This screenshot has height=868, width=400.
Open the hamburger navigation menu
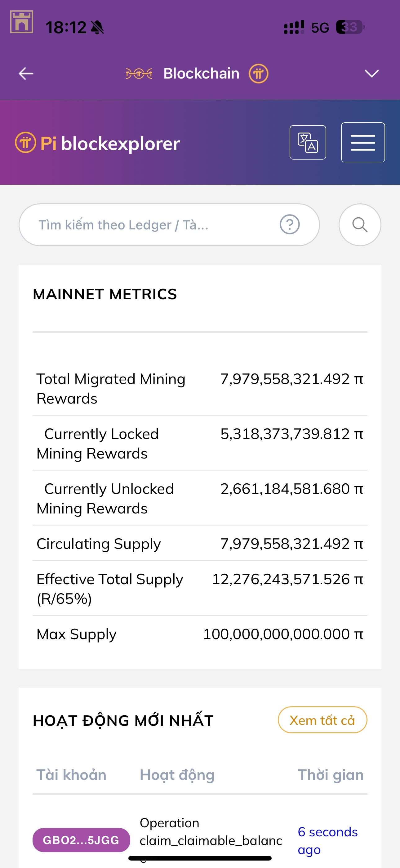[362, 142]
